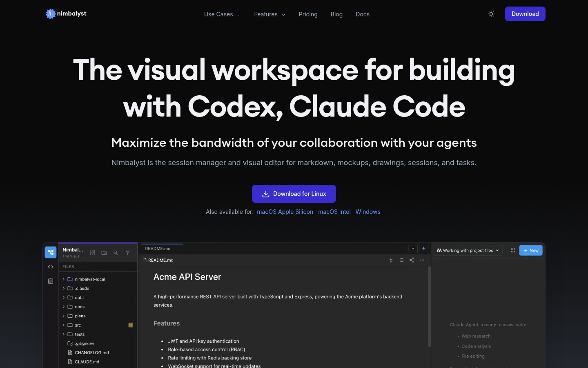Click the search magnifier icon in files panel
Screen dimensions: 588x368
point(116,253)
